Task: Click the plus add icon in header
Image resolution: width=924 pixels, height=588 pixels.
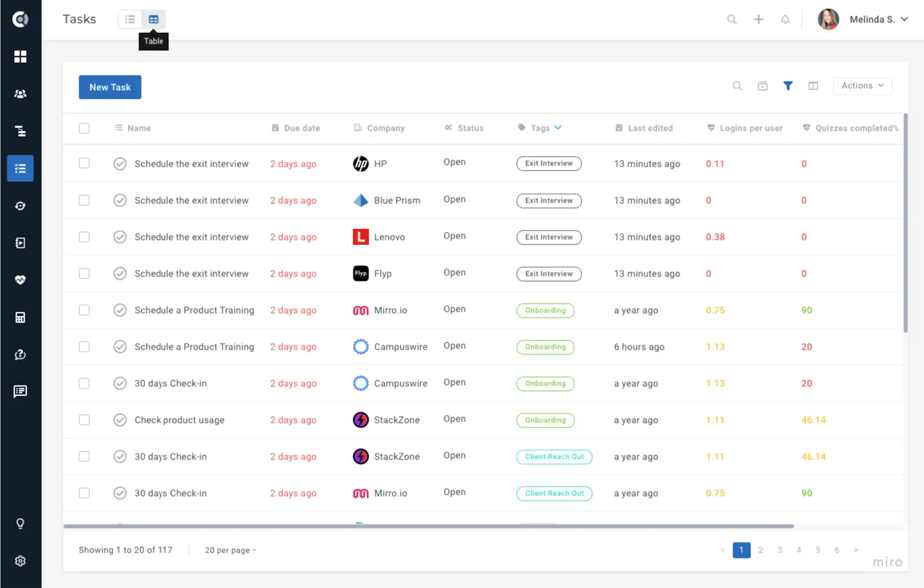Action: coord(759,20)
